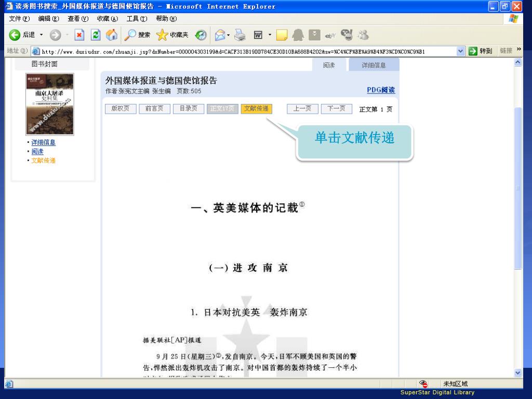Click the vertical scrollbar thumb

[x=518, y=188]
